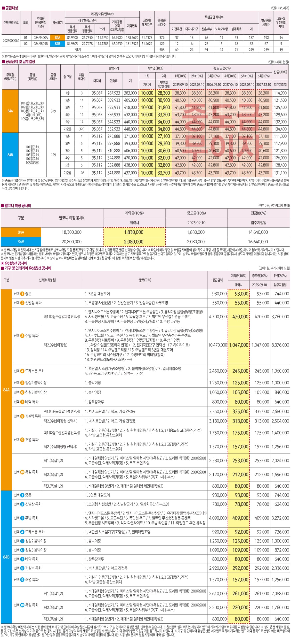Select the 84B bathroom option price '2,610,000'

tap(218, 593)
